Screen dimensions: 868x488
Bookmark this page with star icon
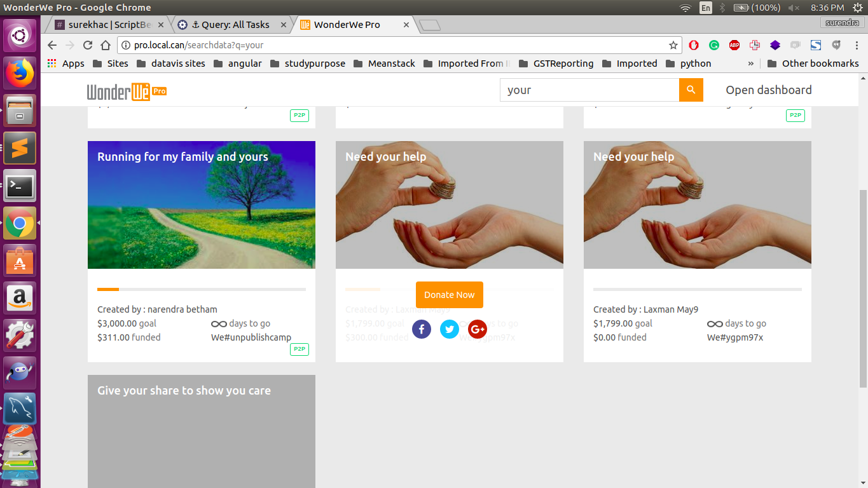[x=673, y=45]
